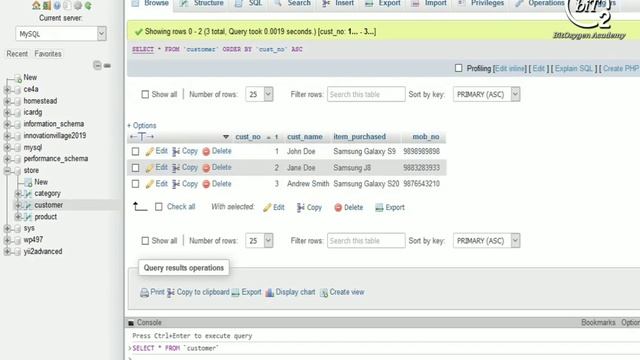This screenshot has width=640, height=360.
Task: Go to phpMyAdmin home icon
Action: click(36, 5)
